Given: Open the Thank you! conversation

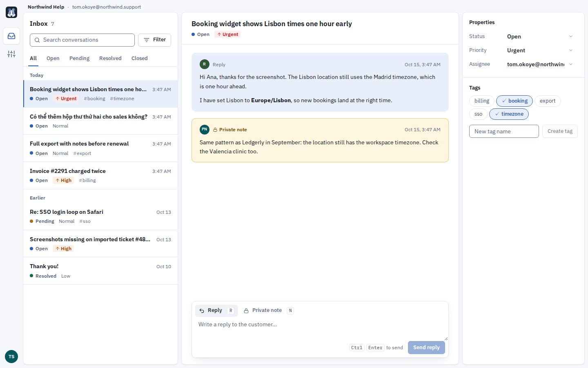Looking at the screenshot, I should pyautogui.click(x=100, y=271).
